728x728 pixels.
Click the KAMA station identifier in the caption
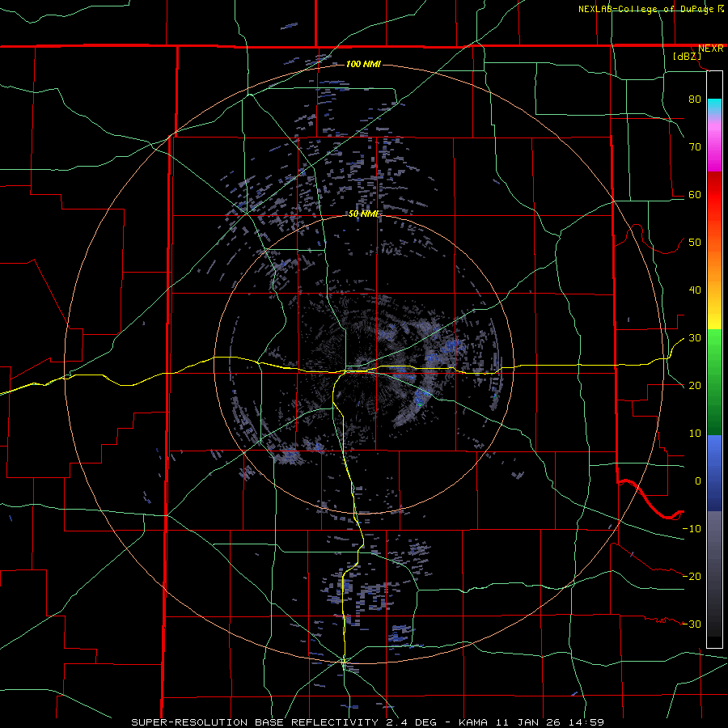(473, 722)
